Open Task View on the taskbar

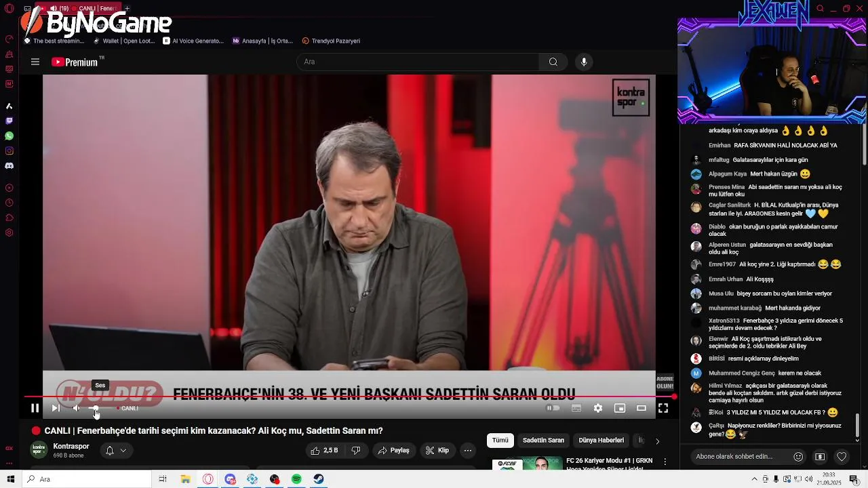pos(163,479)
